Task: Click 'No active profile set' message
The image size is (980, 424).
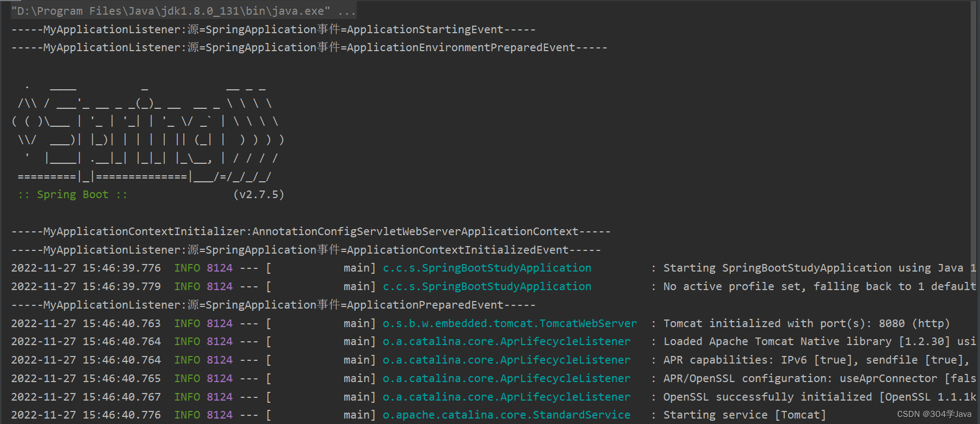Action: (x=820, y=286)
